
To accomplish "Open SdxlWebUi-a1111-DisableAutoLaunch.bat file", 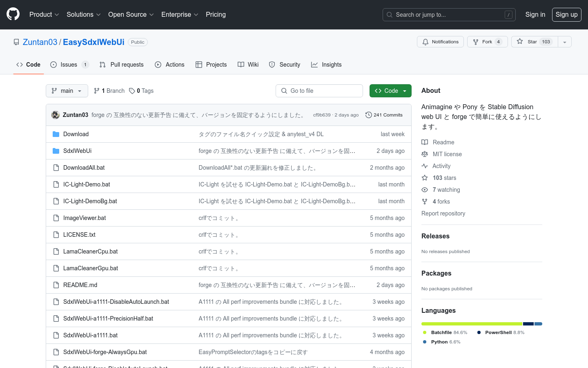I will pyautogui.click(x=116, y=302).
